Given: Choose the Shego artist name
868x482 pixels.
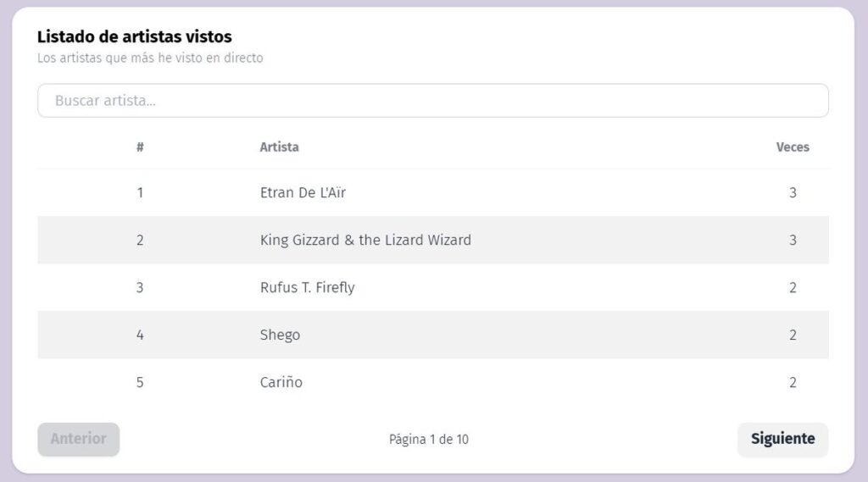Looking at the screenshot, I should pos(280,335).
